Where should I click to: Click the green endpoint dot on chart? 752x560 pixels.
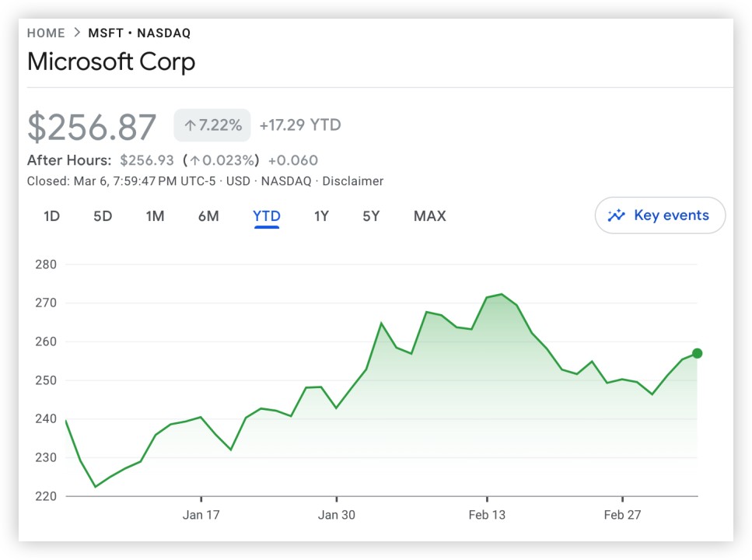click(x=698, y=353)
